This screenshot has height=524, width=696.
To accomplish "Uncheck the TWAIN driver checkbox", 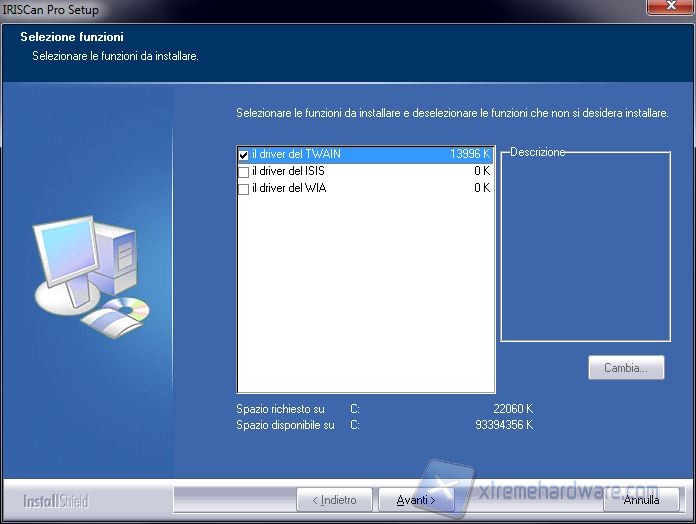I will pos(243,155).
